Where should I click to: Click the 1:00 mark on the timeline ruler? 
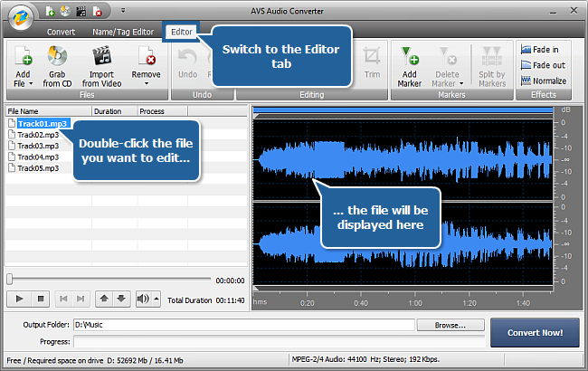pos(414,303)
